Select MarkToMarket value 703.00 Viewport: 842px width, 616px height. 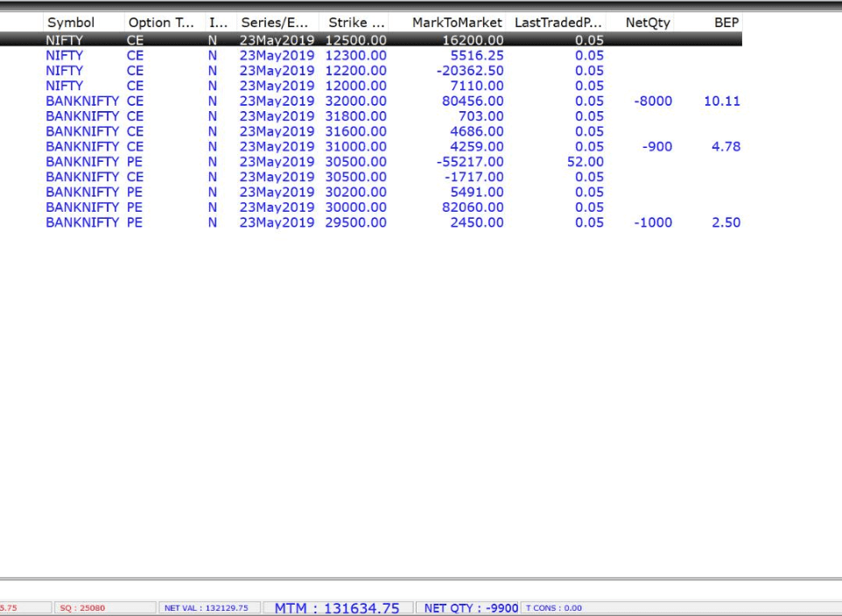click(x=481, y=116)
